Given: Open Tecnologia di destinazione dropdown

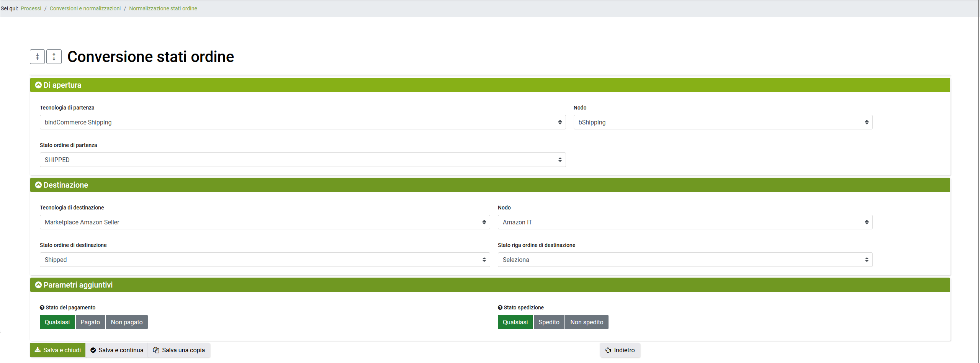Looking at the screenshot, I should coord(265,222).
